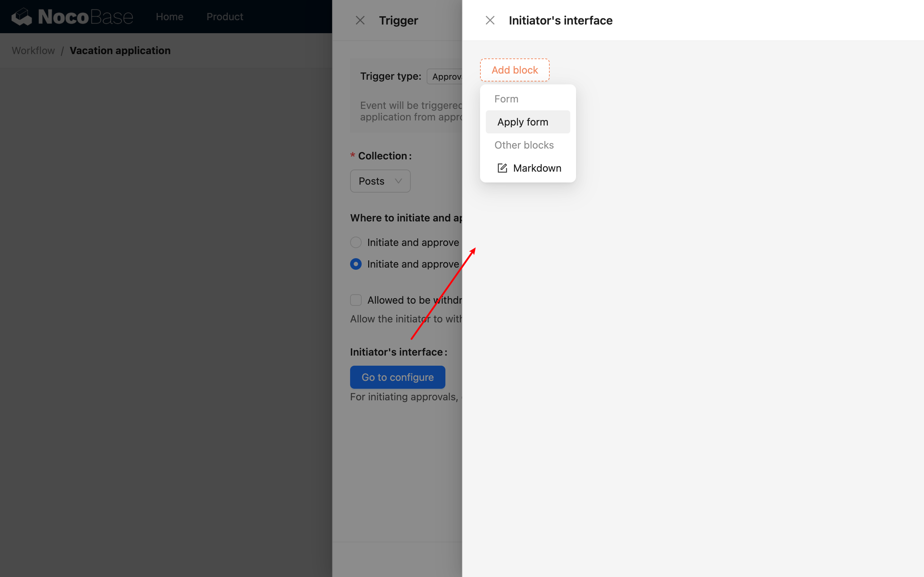Select Apply form from the block menu

[522, 122]
